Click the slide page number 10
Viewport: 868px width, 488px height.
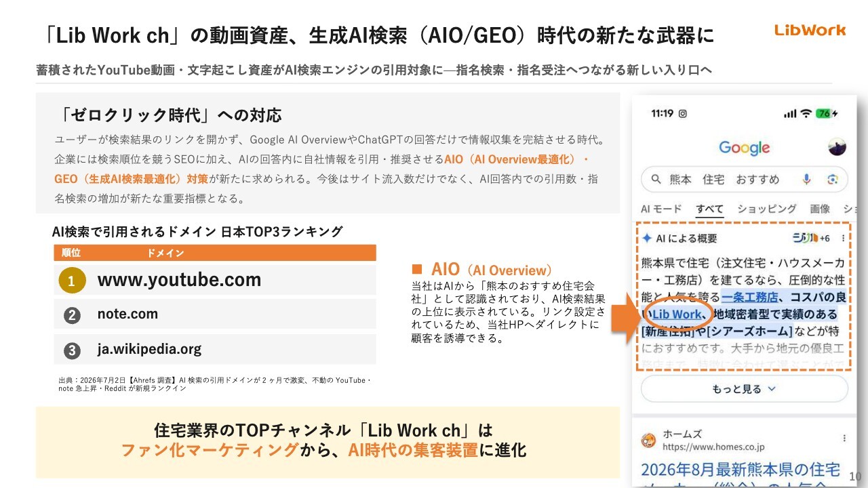(855, 477)
